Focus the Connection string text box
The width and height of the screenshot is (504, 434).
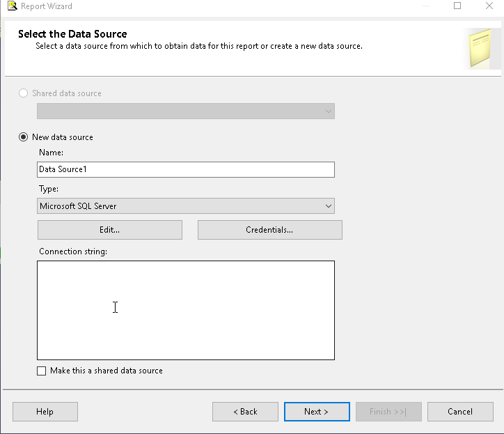click(185, 310)
